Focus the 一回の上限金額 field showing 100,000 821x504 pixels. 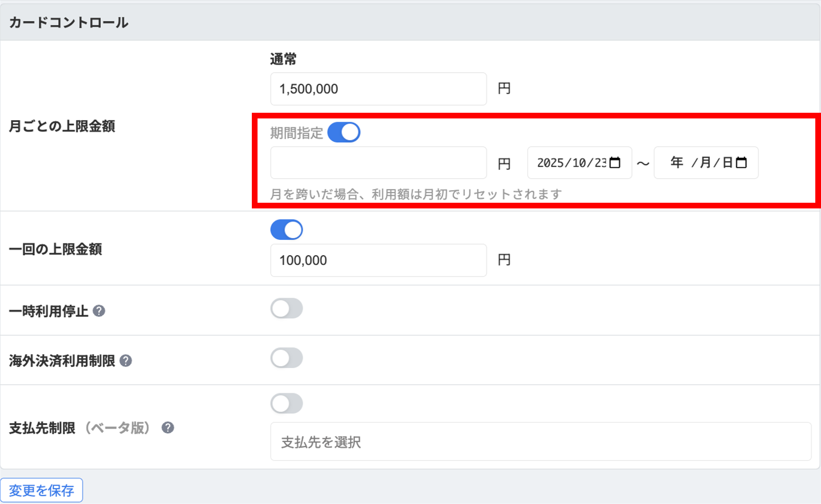point(378,260)
